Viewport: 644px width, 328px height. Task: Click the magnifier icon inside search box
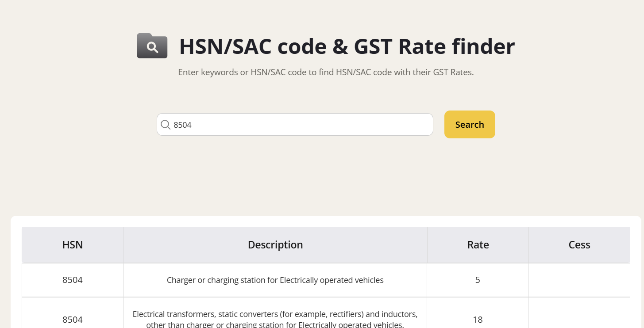point(166,125)
